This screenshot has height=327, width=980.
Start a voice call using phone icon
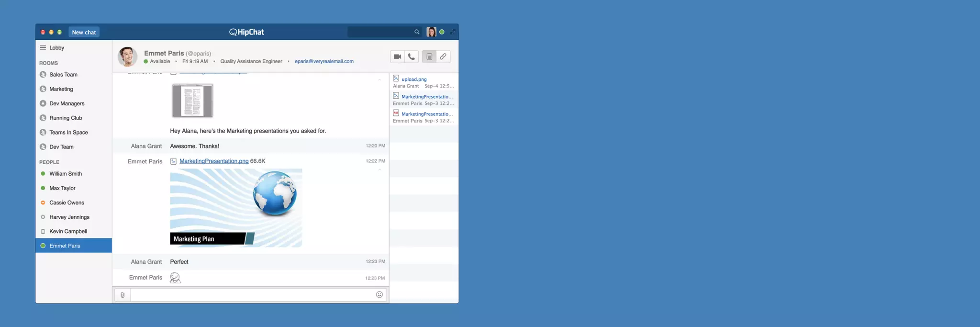tap(411, 56)
